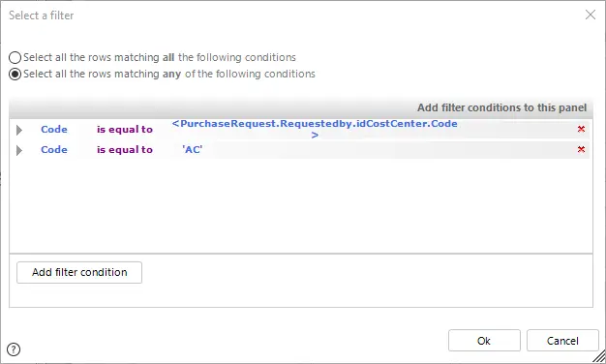Select the 'matching any conditions' radio option
Screen dimensions: 606x364
point(15,74)
